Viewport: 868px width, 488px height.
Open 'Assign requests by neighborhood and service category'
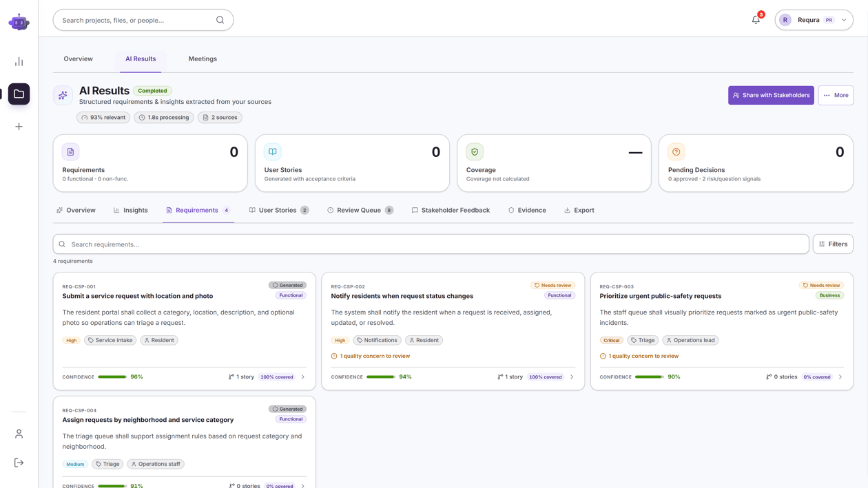tap(148, 420)
